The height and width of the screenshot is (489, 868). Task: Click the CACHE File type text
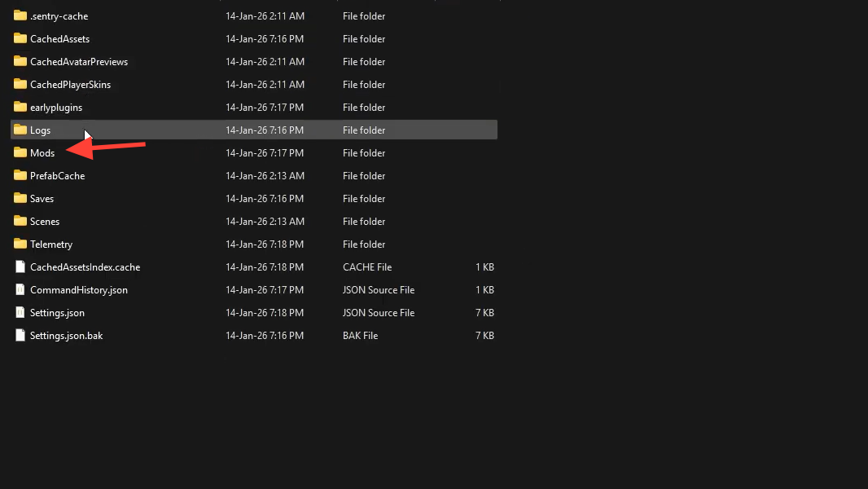click(x=367, y=267)
